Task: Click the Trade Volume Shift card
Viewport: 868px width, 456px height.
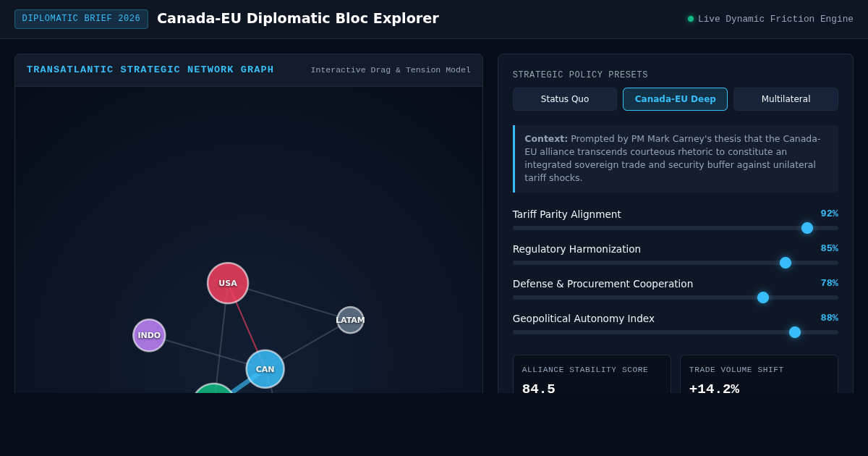Action: (759, 374)
